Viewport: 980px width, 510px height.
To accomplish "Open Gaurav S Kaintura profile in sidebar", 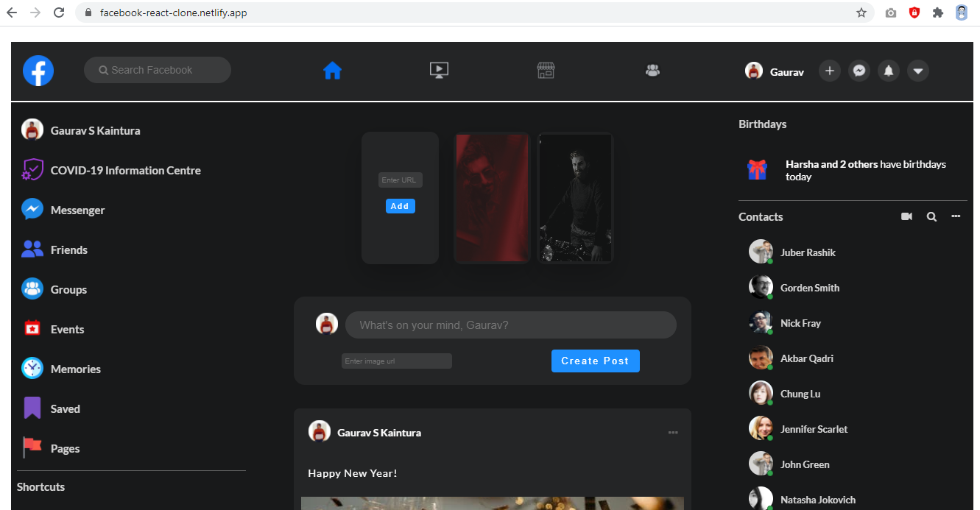I will [81, 130].
